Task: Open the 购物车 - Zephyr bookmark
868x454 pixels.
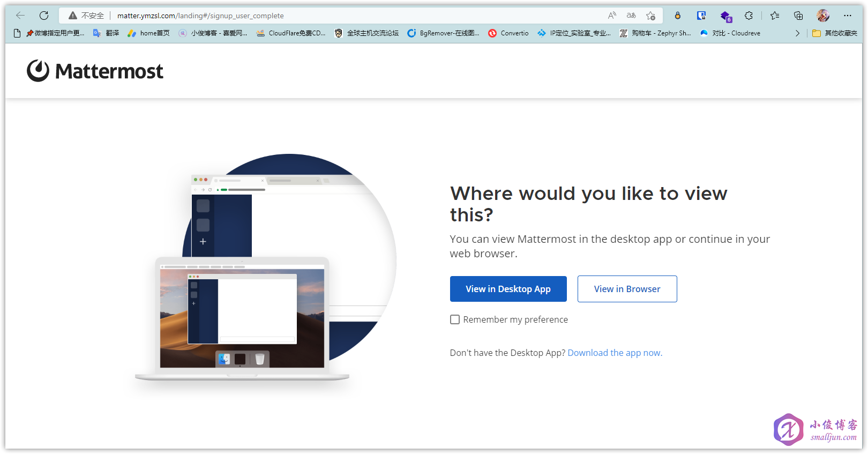Action: 655,33
